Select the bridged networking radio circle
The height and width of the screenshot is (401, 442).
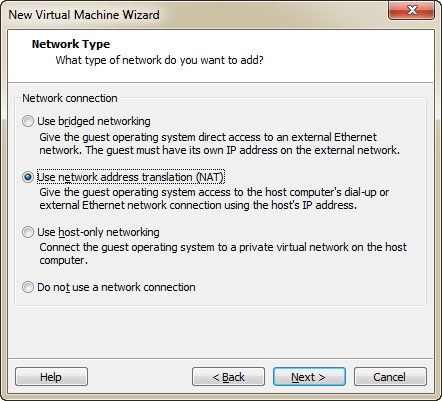(x=28, y=121)
